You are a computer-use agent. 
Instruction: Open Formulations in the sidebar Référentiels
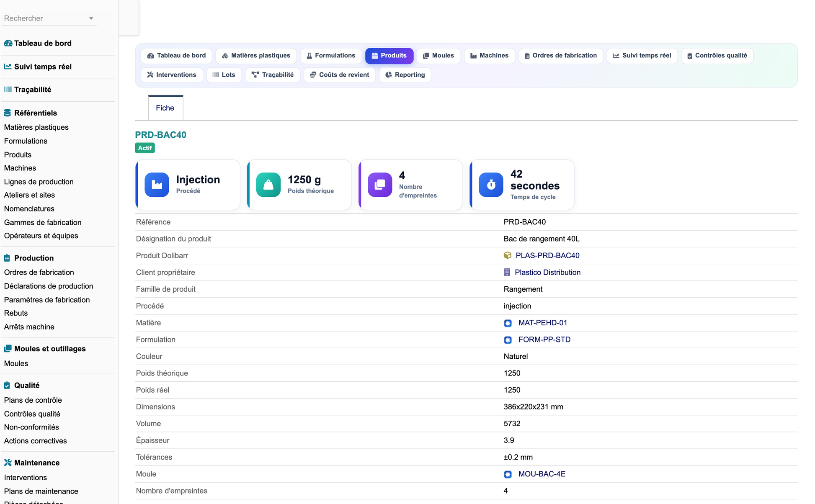coord(26,141)
